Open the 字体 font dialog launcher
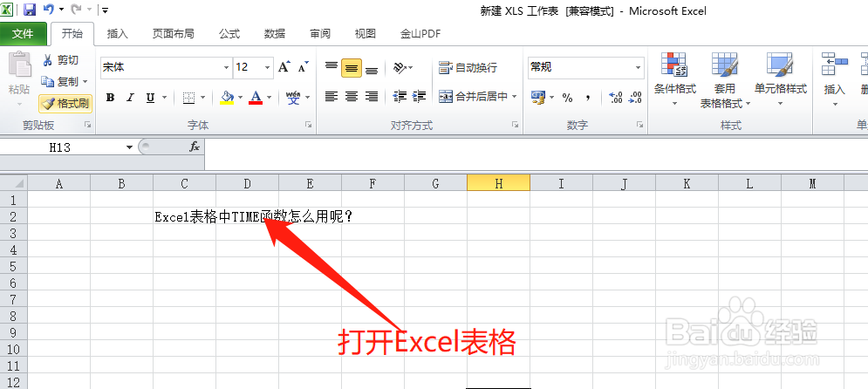 (x=308, y=125)
